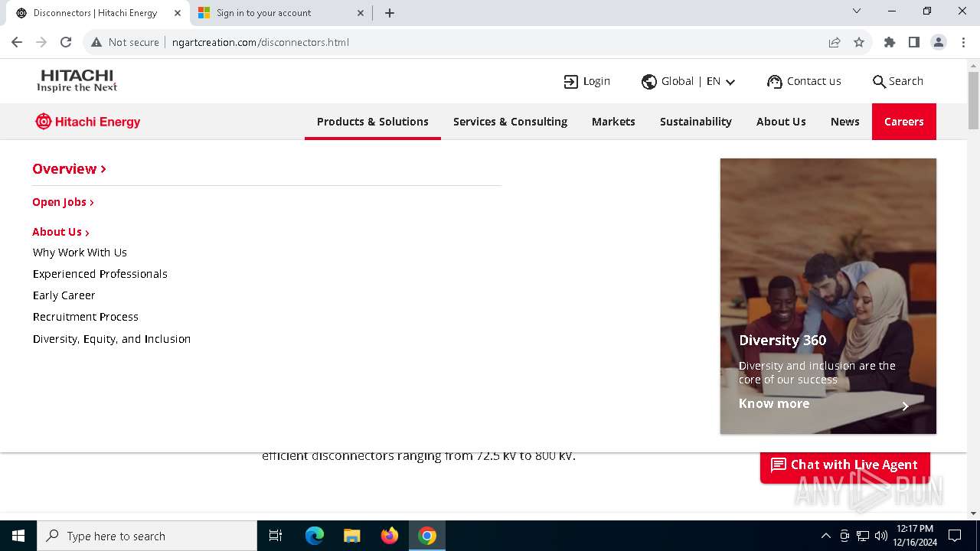Click the Chrome taskbar icon
Screen dimensions: 980x551
coord(427,536)
